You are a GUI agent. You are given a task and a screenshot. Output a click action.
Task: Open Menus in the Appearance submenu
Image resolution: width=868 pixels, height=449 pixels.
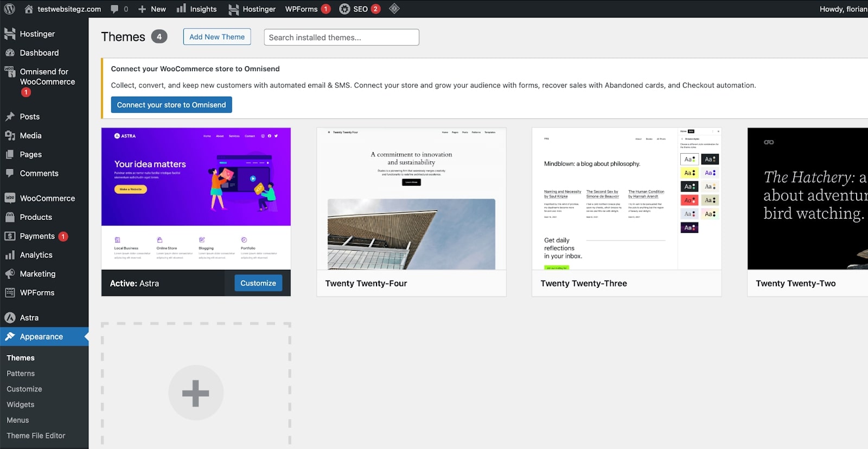(18, 420)
